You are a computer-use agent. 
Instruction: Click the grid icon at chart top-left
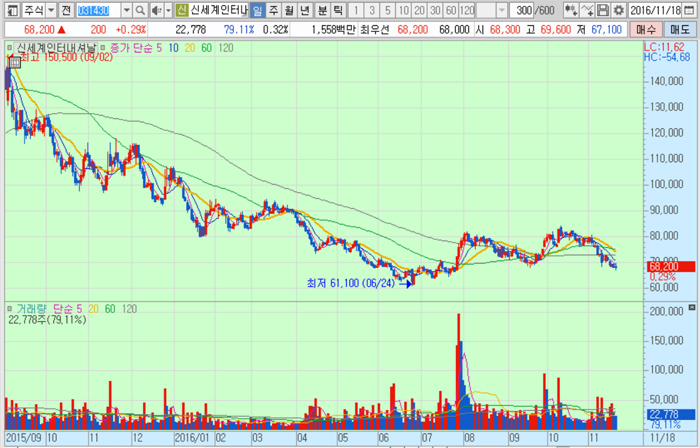coord(14,62)
